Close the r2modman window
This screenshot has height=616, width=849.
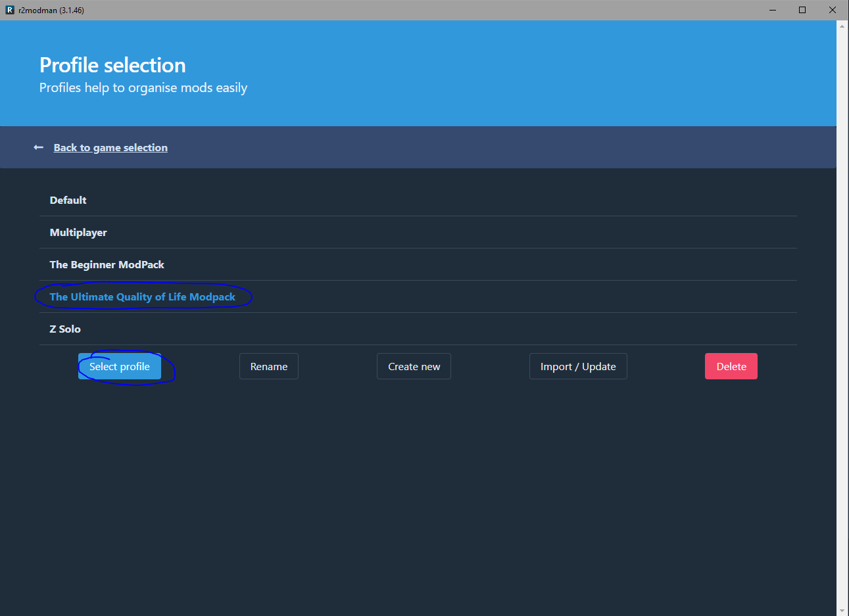click(833, 10)
